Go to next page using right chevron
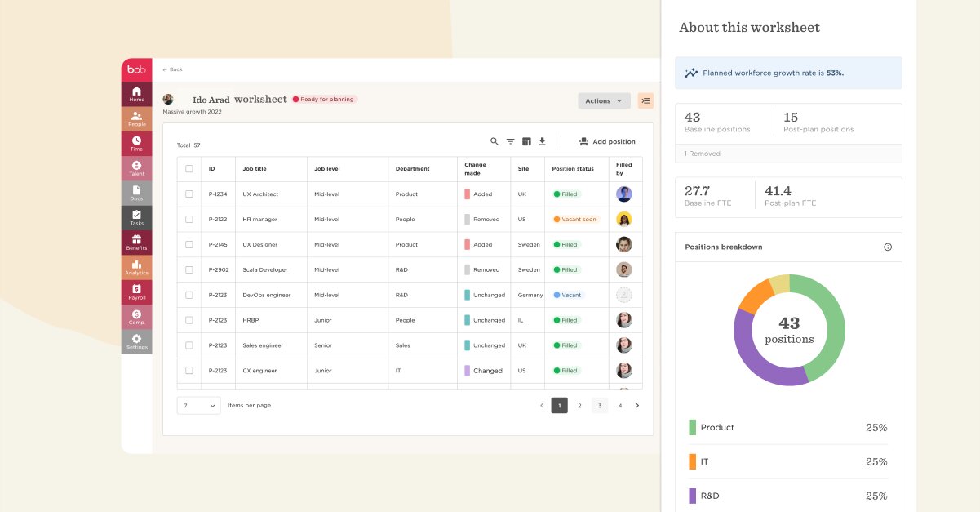Screen dimensions: 980x512 point(637,405)
